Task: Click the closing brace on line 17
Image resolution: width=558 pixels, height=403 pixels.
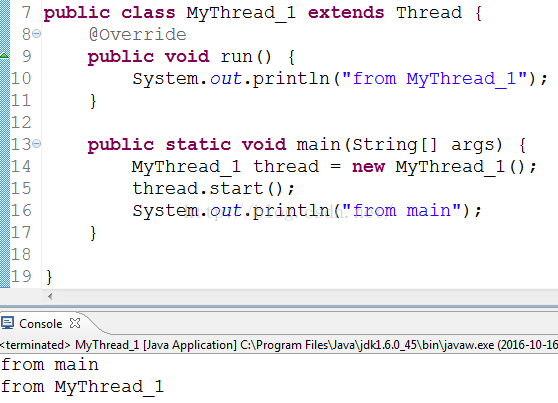Action: pyautogui.click(x=93, y=233)
